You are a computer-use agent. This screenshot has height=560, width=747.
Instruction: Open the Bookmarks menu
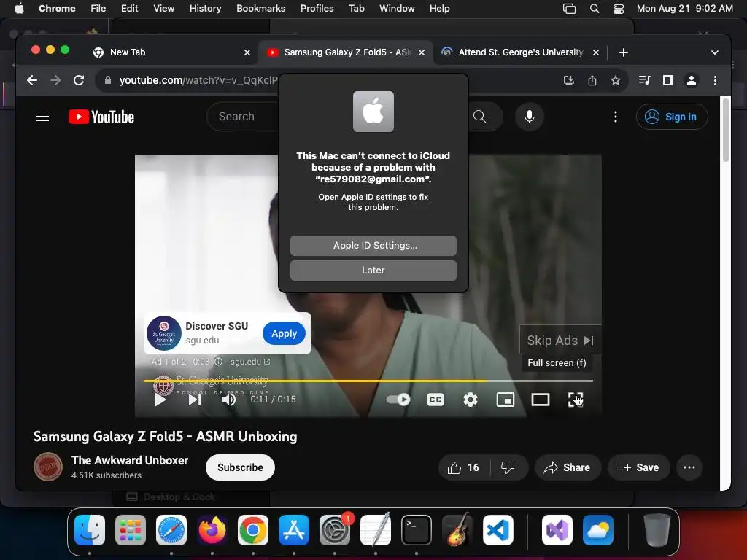click(260, 9)
